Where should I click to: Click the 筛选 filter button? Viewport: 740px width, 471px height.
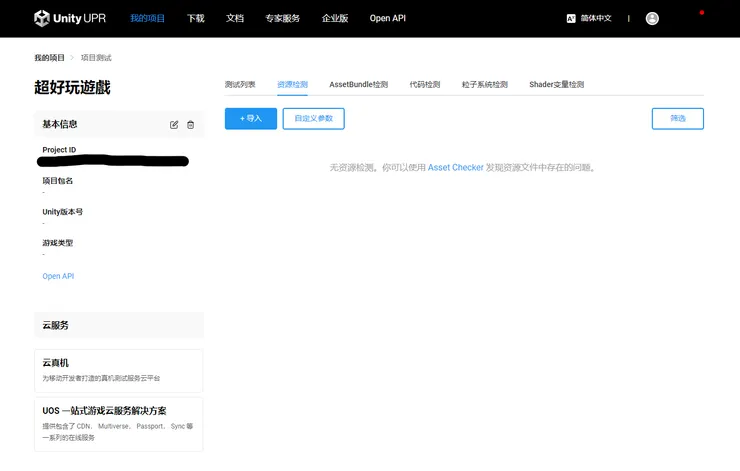[677, 118]
